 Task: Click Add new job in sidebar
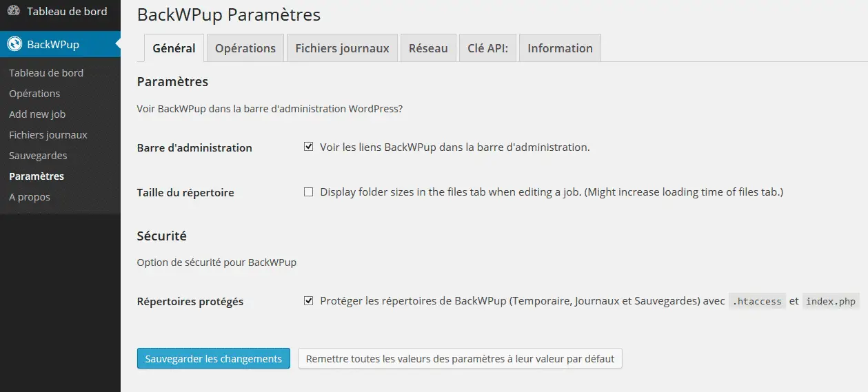37,114
